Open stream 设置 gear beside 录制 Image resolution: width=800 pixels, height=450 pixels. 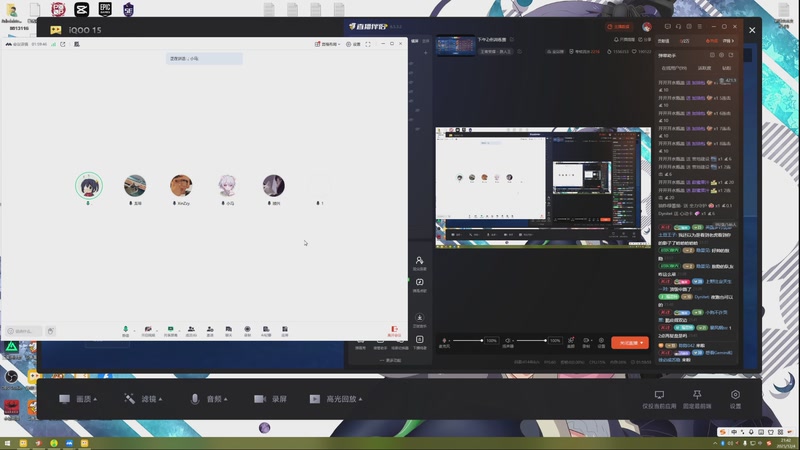(x=602, y=342)
